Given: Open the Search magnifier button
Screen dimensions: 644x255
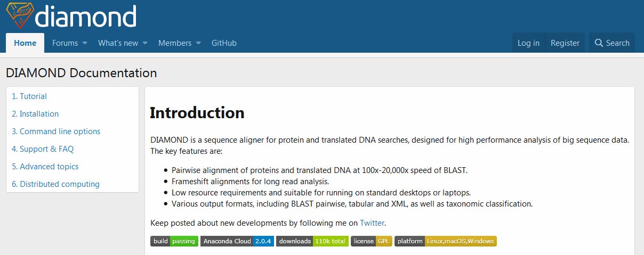Looking at the screenshot, I should coord(612,43).
